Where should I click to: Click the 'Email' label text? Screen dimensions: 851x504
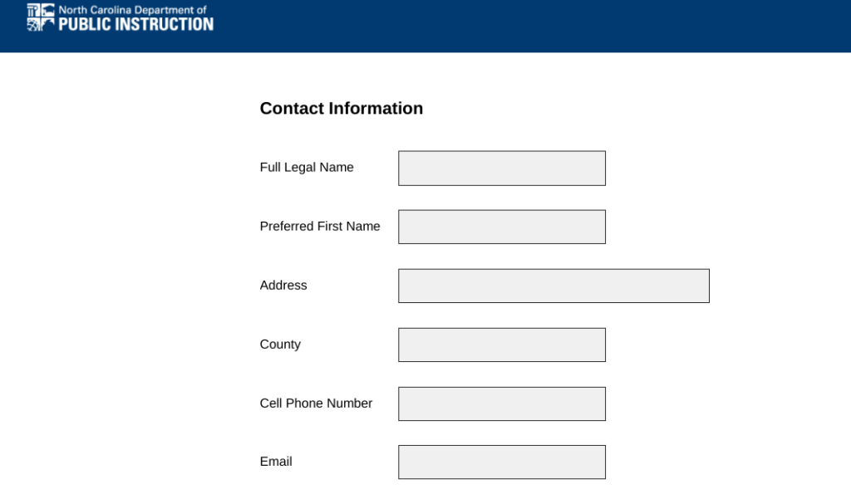(x=276, y=462)
